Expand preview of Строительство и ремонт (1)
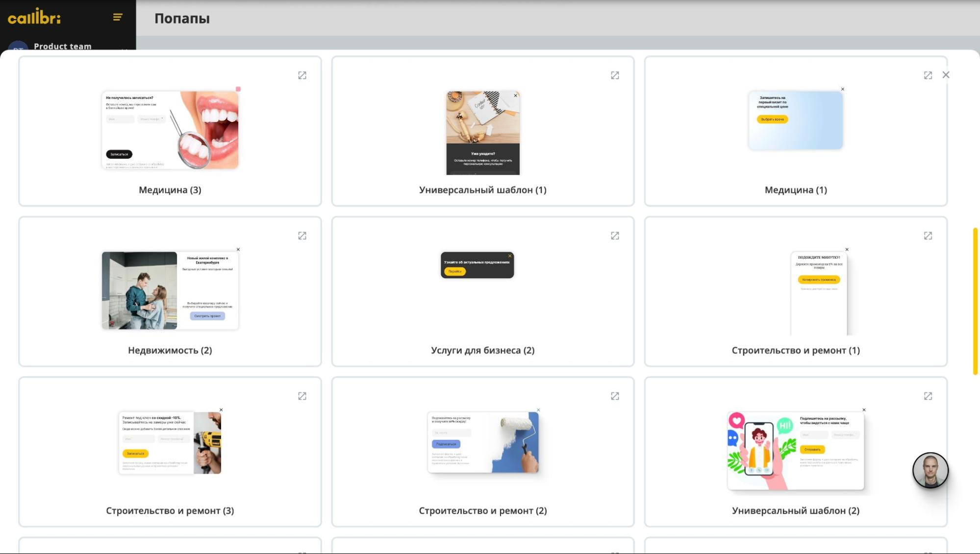Screen dimensions: 980x554 click(928, 236)
